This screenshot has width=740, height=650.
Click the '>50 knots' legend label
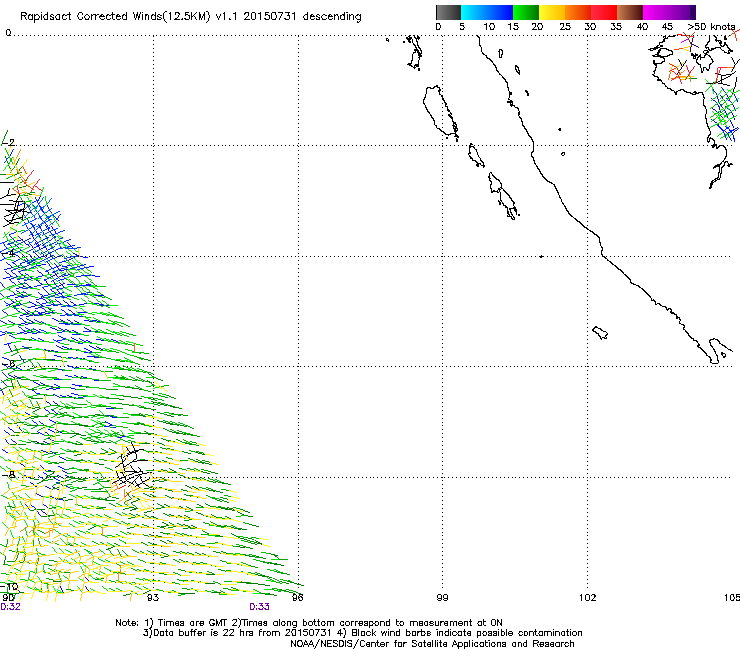pyautogui.click(x=711, y=26)
